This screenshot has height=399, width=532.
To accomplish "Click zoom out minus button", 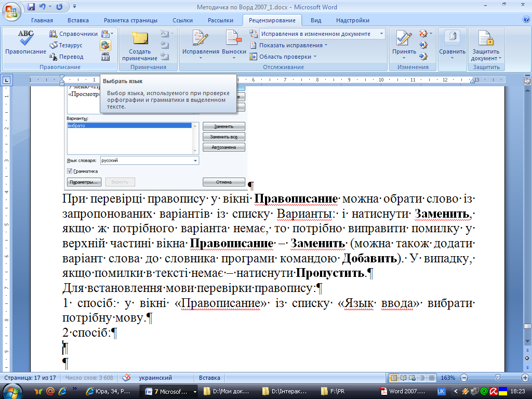I will (x=464, y=378).
